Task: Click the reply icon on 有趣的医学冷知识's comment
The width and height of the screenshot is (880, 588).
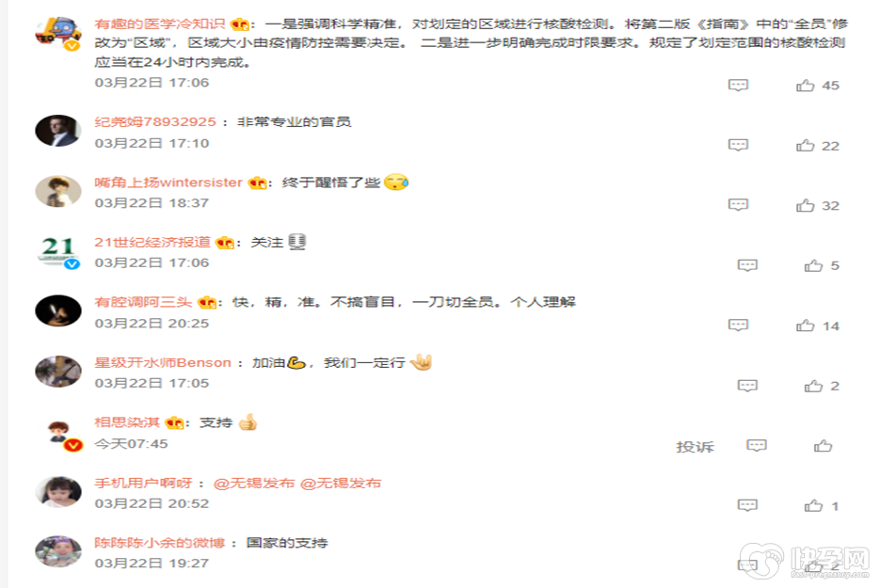Action: tap(738, 85)
